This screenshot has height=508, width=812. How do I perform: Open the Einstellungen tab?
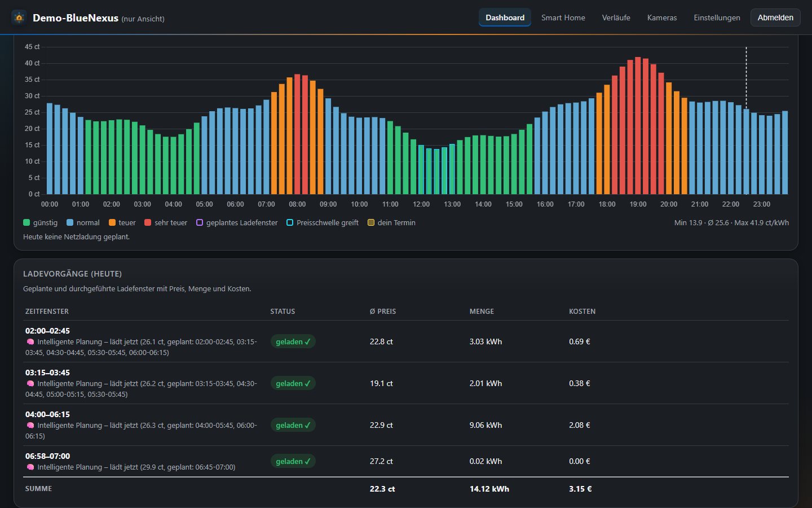717,17
